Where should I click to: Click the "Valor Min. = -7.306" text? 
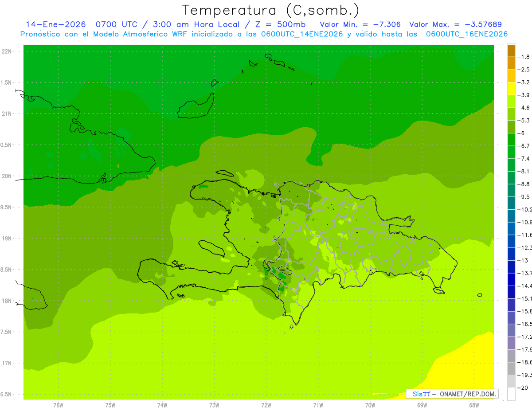click(361, 24)
